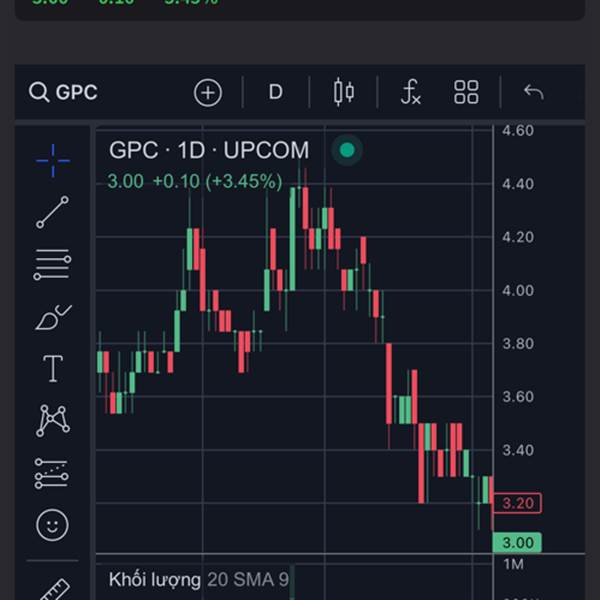Click the 3.80 price axis value

(x=518, y=344)
